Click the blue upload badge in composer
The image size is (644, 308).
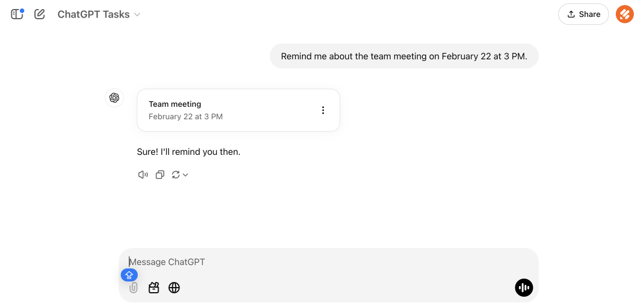[129, 275]
